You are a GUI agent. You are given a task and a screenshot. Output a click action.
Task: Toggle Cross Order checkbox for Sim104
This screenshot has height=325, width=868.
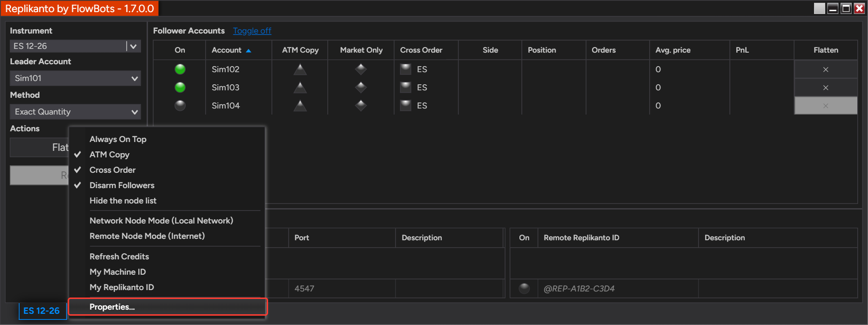click(x=406, y=106)
